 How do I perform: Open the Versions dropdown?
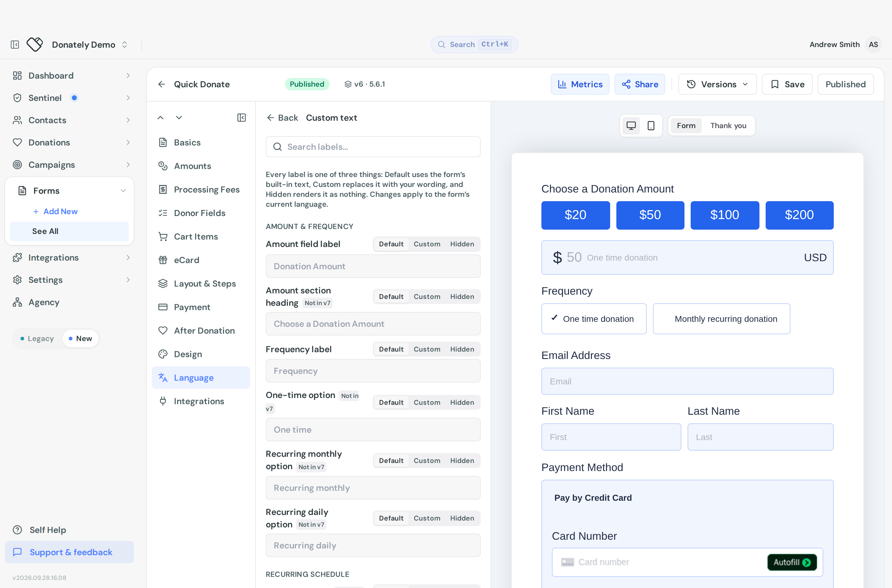coord(717,84)
